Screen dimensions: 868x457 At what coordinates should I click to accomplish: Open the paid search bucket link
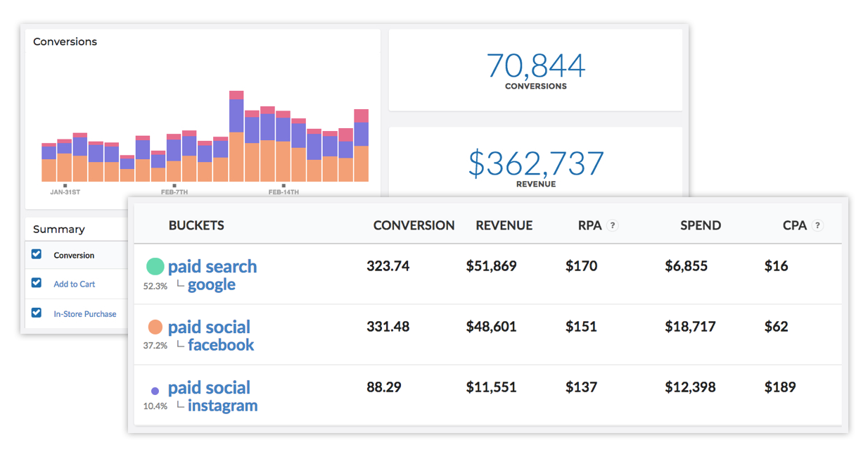pyautogui.click(x=212, y=267)
